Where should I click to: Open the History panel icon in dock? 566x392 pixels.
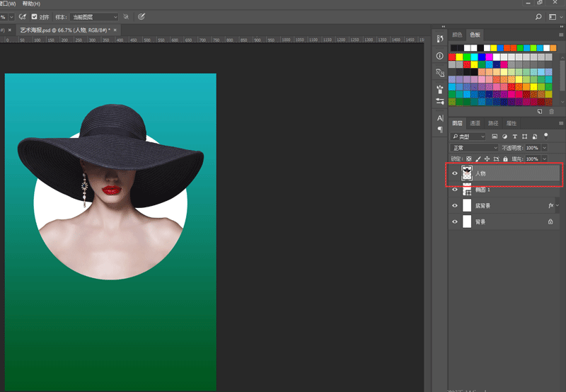click(x=439, y=39)
